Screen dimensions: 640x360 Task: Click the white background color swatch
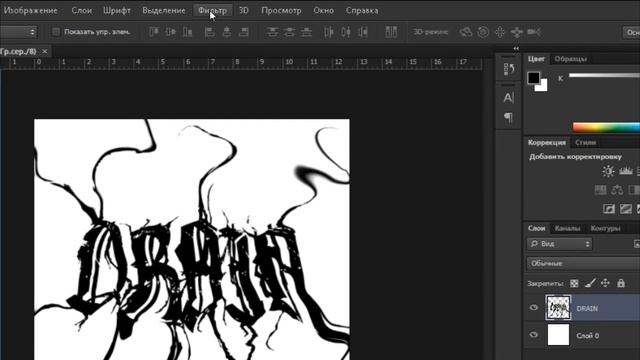542,86
